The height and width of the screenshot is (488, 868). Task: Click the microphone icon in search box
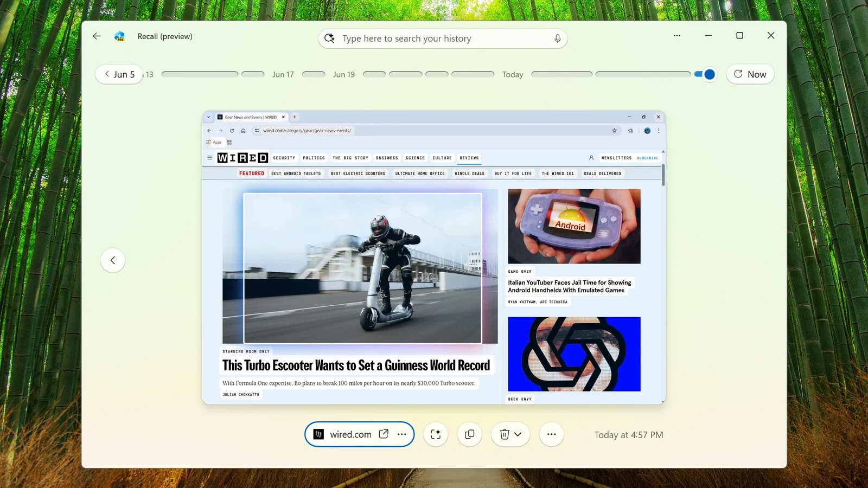(557, 38)
